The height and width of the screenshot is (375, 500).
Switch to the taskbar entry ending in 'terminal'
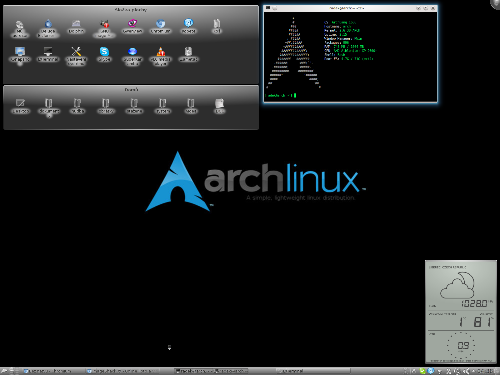pos(313,371)
